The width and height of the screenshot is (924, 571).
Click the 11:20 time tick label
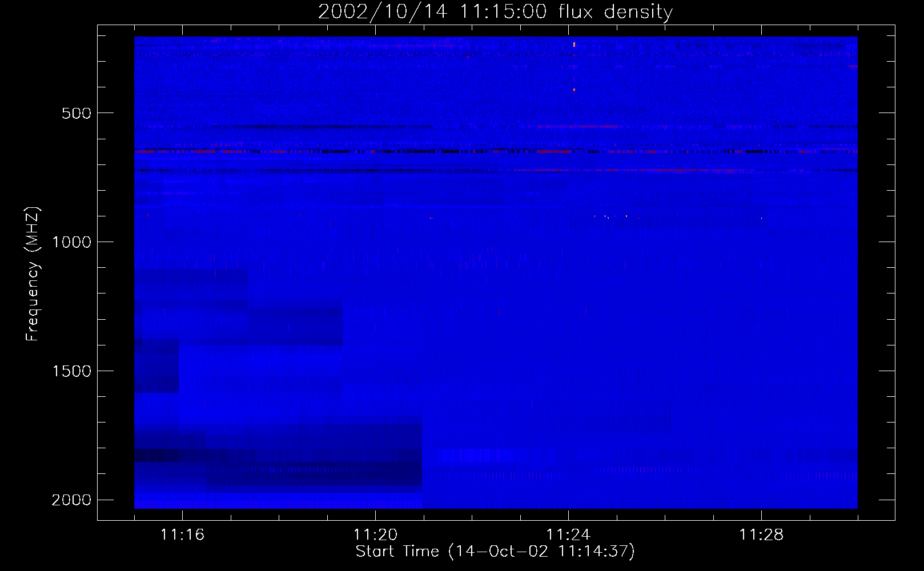375,535
